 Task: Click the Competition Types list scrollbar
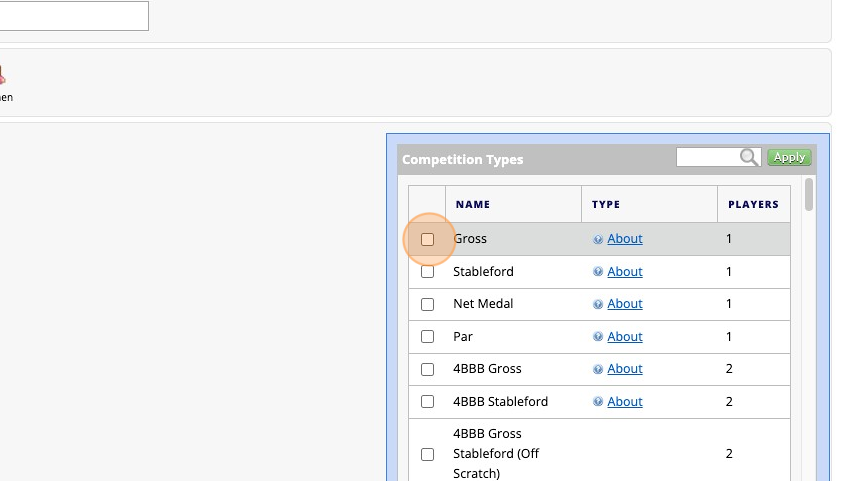pyautogui.click(x=809, y=195)
